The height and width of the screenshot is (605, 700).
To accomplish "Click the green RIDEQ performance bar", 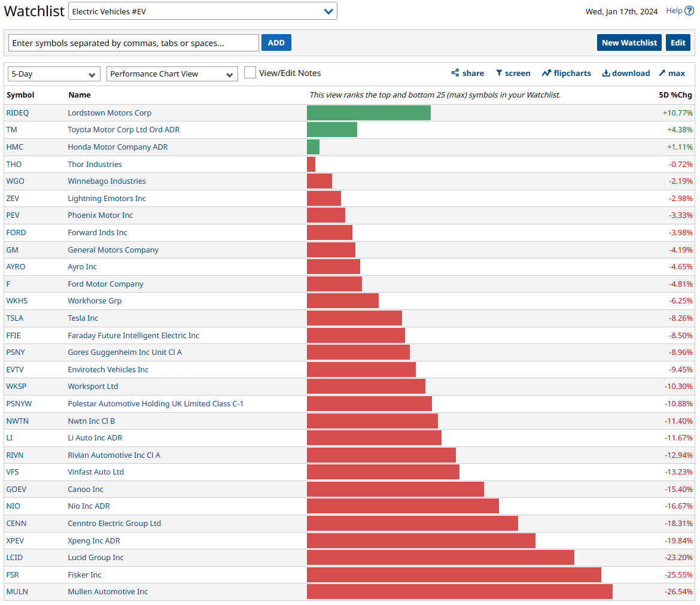I will tap(369, 113).
